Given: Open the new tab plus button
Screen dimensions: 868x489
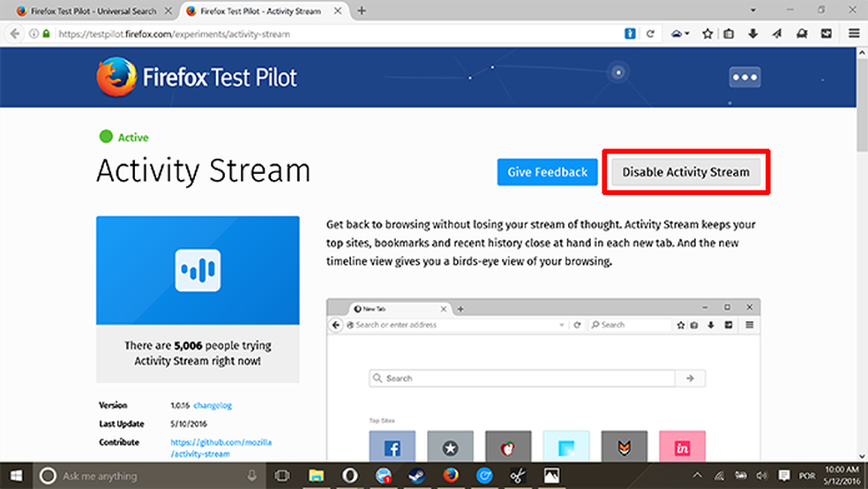Looking at the screenshot, I should pos(362,11).
